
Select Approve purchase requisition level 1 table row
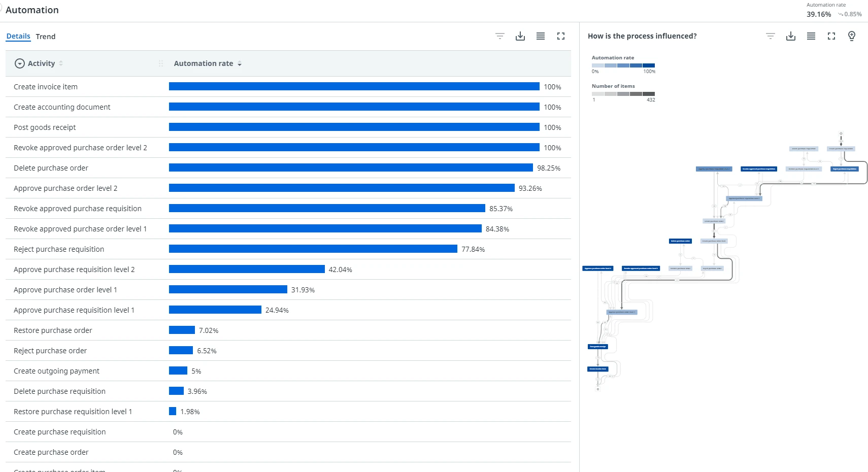click(x=288, y=310)
